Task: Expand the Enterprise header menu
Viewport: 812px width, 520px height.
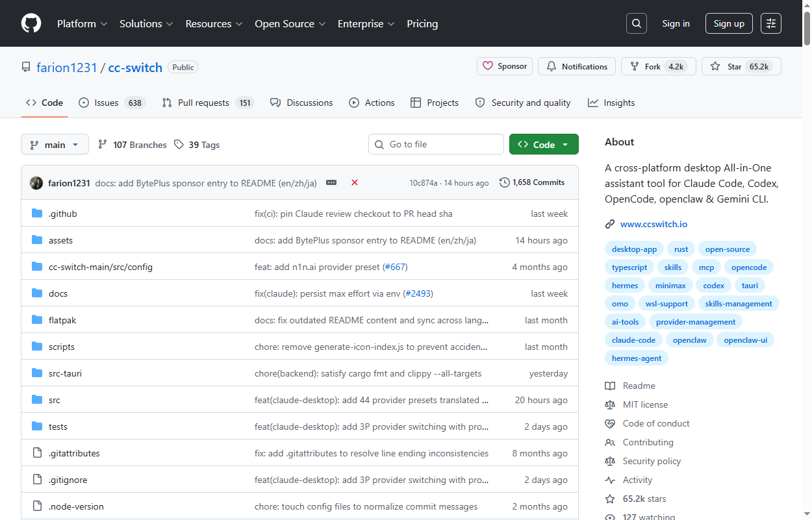Action: pyautogui.click(x=366, y=23)
